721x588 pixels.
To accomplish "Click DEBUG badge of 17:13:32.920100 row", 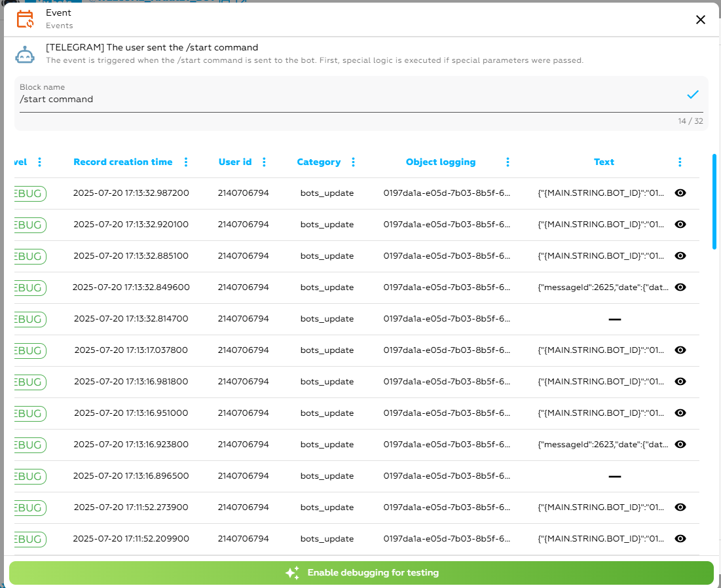I will click(30, 225).
